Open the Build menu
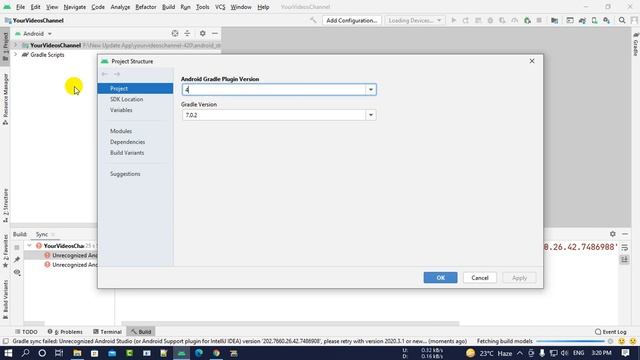 pyautogui.click(x=168, y=7)
